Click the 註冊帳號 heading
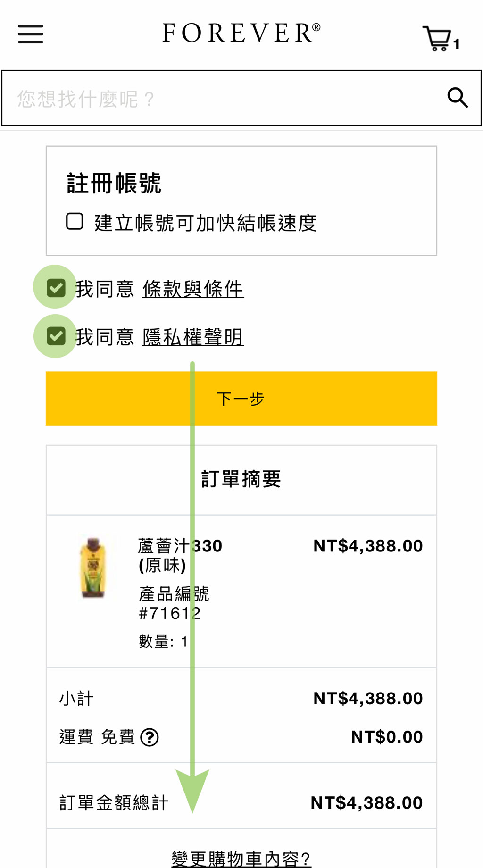 pyautogui.click(x=114, y=183)
